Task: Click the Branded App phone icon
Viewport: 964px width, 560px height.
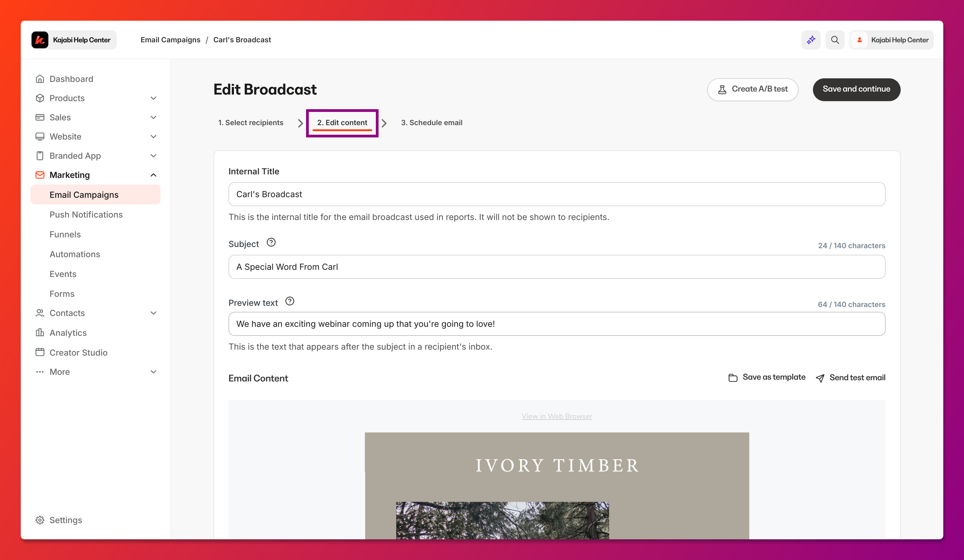Action: pos(40,155)
